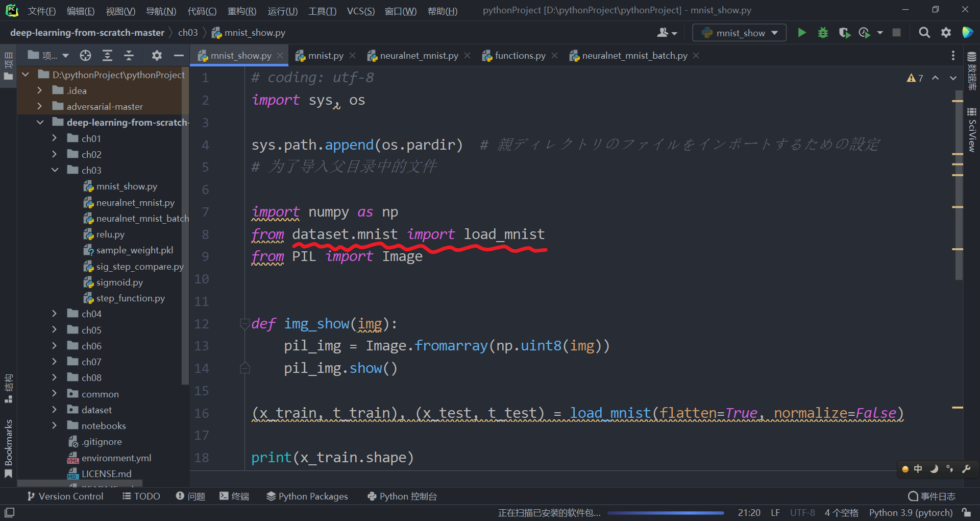Image resolution: width=980 pixels, height=521 pixels.
Task: Open the 终端 terminal tool window
Action: tap(234, 496)
